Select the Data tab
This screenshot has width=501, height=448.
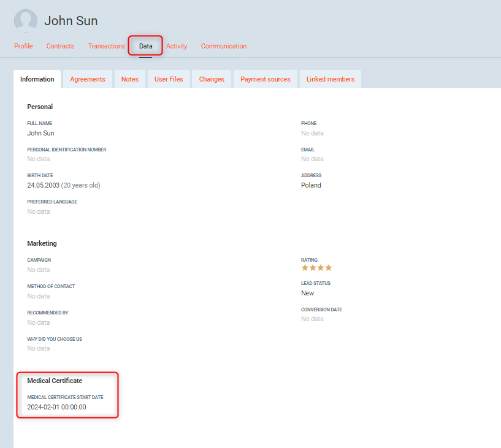tap(145, 46)
